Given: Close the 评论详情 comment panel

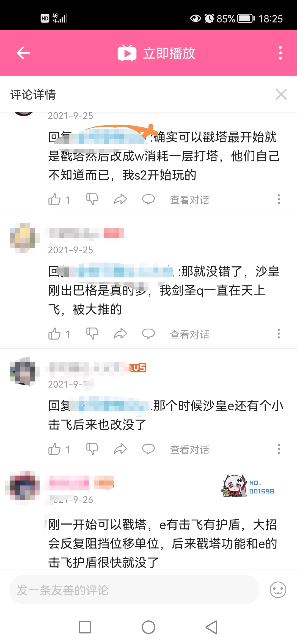Looking at the screenshot, I should (x=281, y=94).
